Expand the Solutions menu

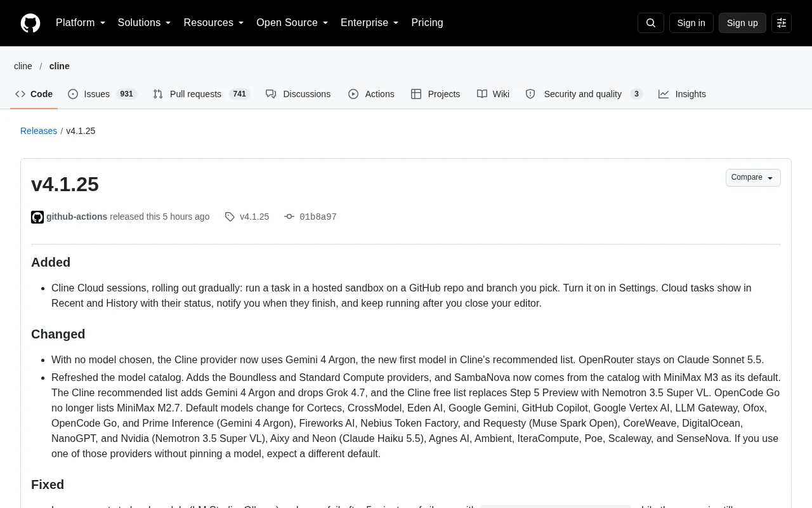coord(144,23)
